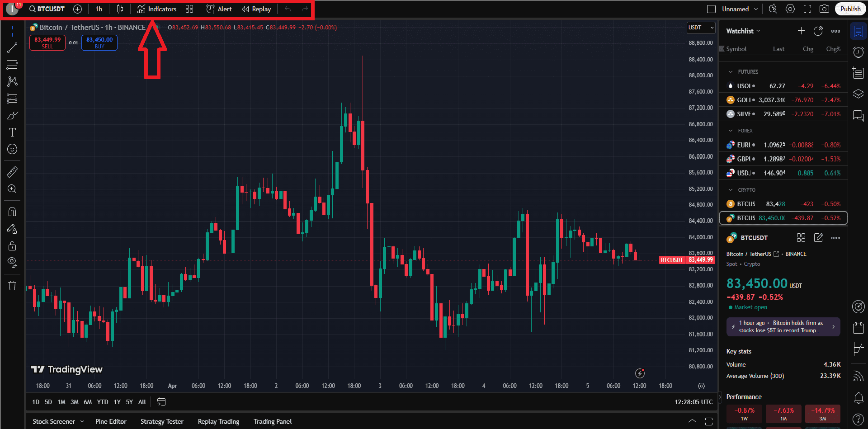Screen dimensions: 868x429
Task: Take a chart snapshot with camera icon
Action: click(x=825, y=9)
